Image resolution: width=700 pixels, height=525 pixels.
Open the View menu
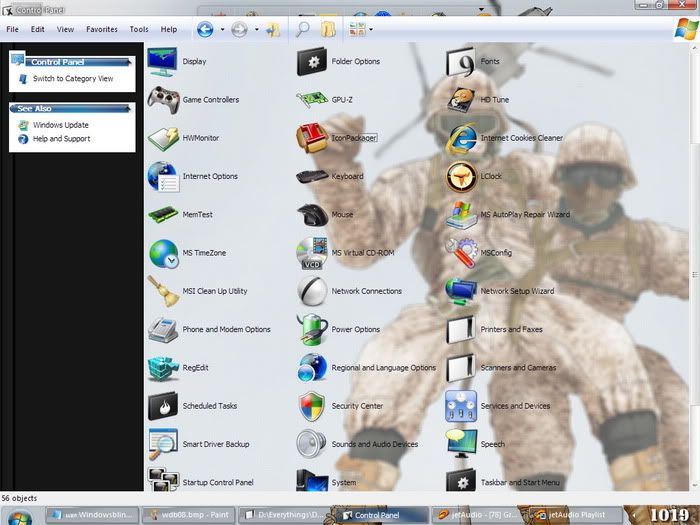click(65, 29)
